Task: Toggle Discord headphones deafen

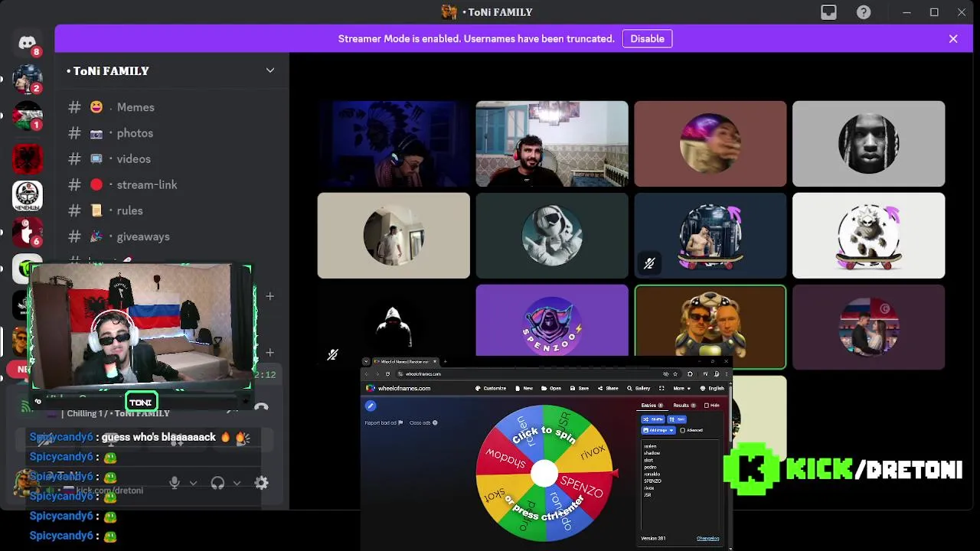Action: [x=217, y=483]
